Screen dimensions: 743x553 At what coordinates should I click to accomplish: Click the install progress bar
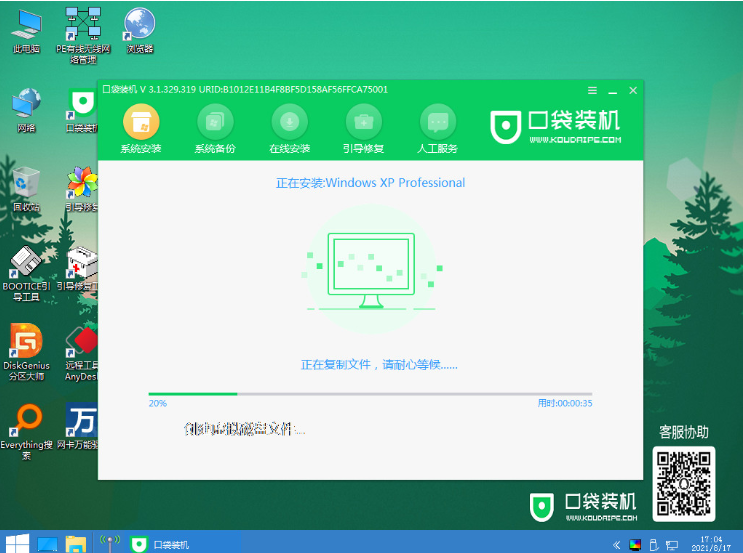pos(370,394)
